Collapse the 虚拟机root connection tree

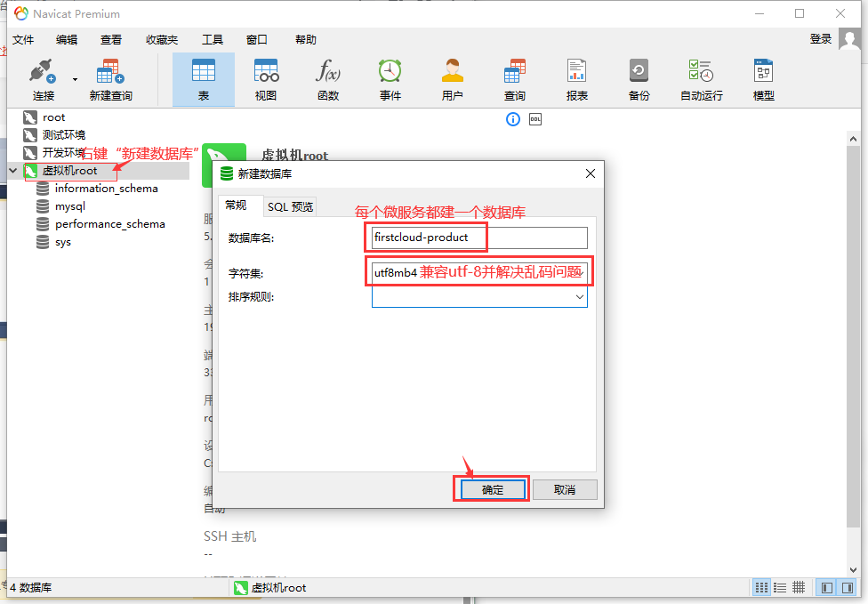(12, 169)
